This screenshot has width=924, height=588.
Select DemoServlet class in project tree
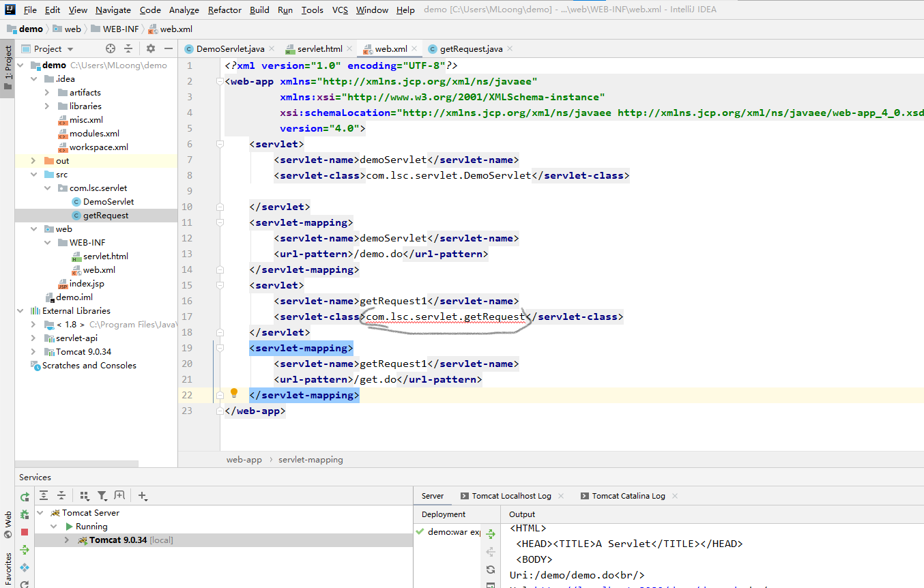point(102,202)
